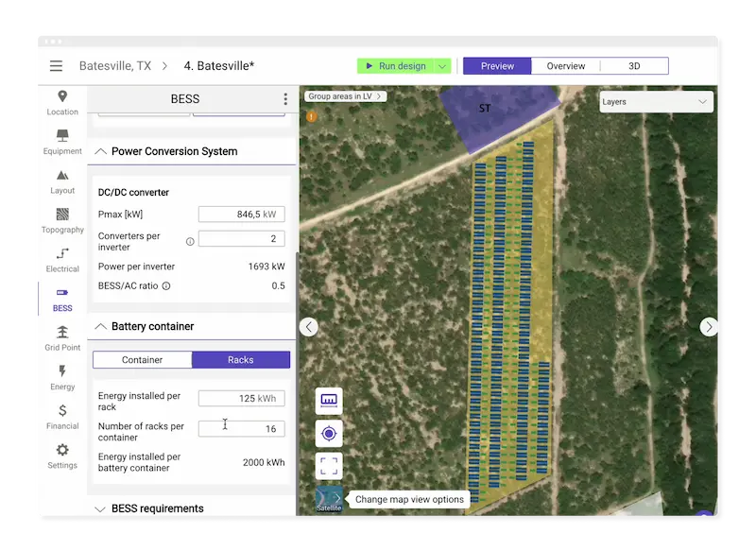Click the center-on-location target icon
756x551 pixels.
pos(329,434)
